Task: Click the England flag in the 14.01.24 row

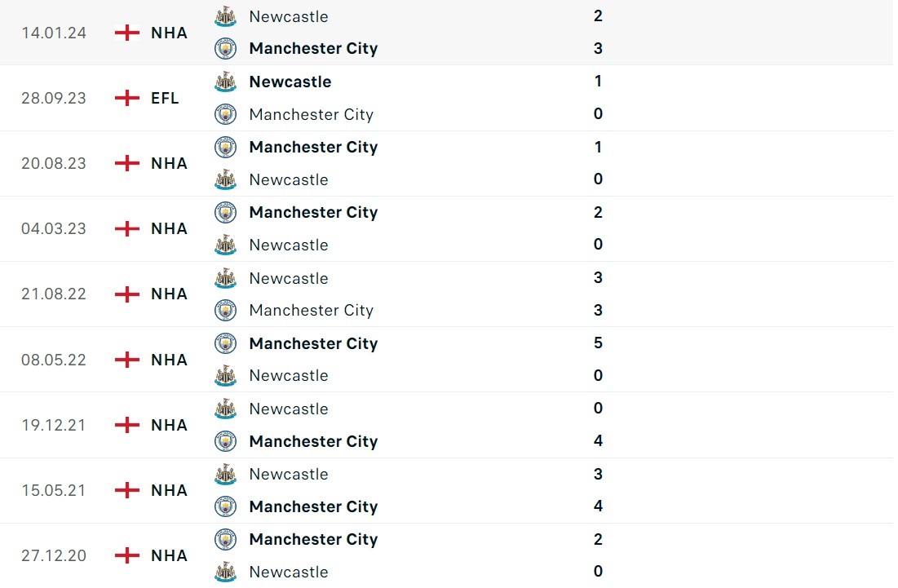Action: (x=127, y=33)
